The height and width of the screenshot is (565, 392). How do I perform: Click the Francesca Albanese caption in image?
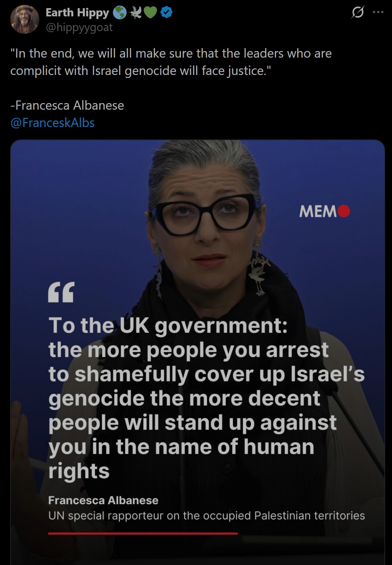coord(103,500)
